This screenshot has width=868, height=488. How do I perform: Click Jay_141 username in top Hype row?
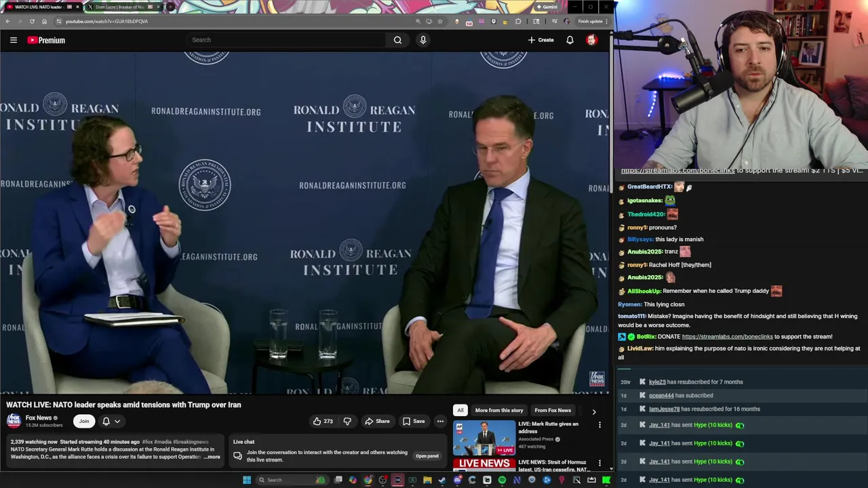[659, 426]
